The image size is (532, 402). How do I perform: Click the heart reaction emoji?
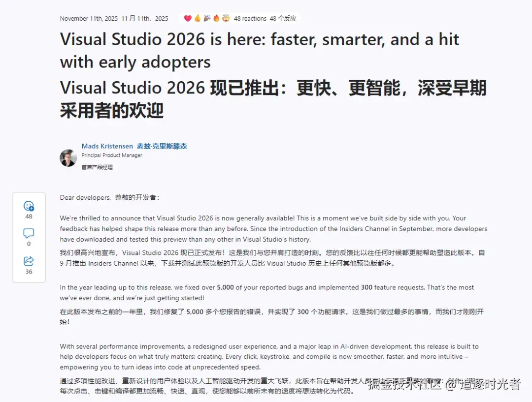tap(188, 18)
